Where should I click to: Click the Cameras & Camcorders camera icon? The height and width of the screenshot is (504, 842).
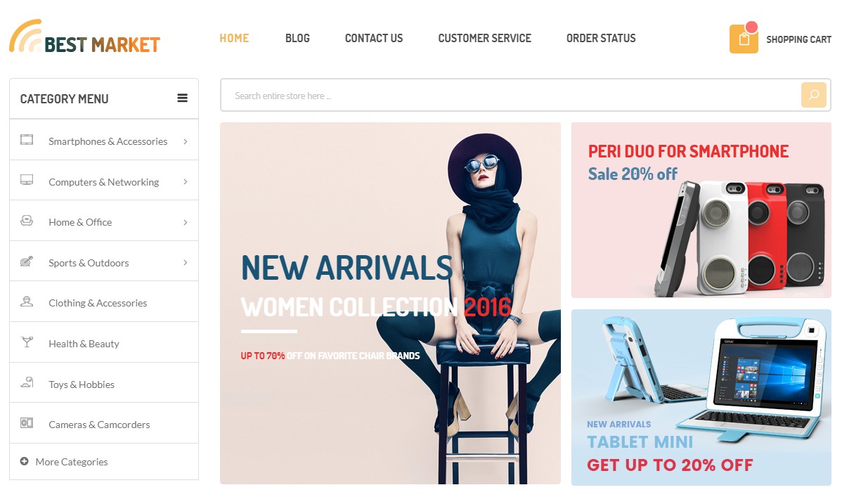click(x=27, y=423)
